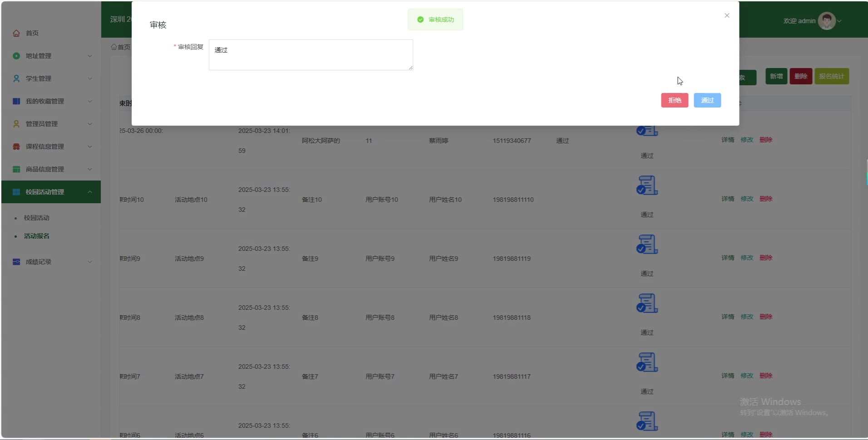Click the admin user avatar

click(827, 21)
